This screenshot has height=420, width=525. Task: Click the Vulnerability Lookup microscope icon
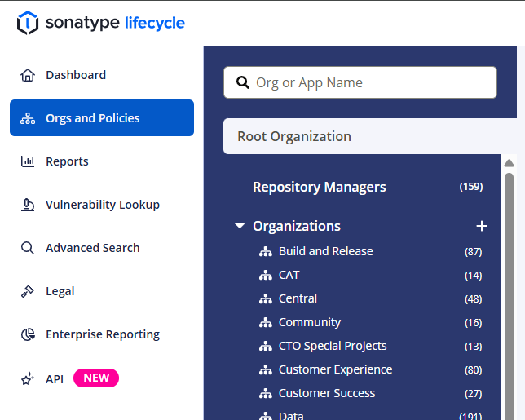28,205
